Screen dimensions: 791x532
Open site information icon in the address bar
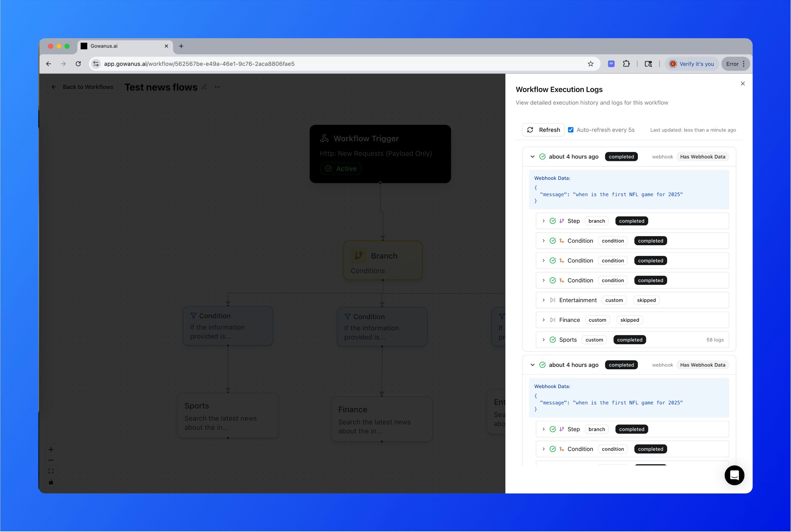(x=96, y=64)
